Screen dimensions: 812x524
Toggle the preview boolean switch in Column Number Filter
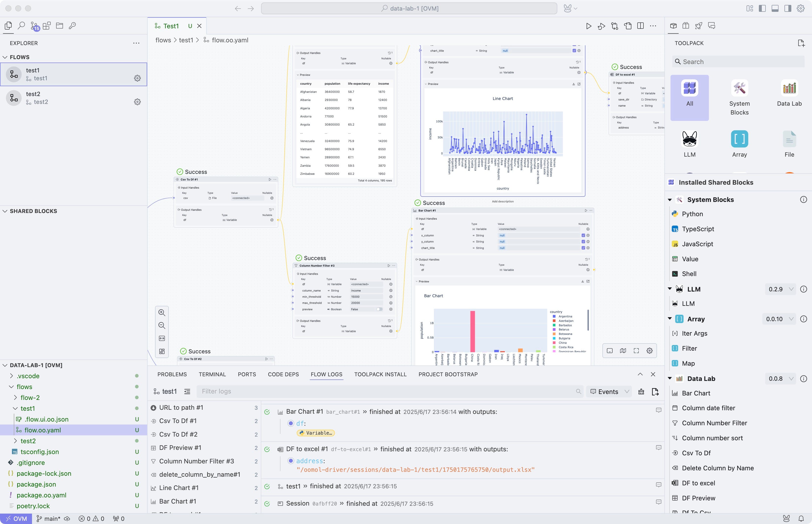[x=379, y=309]
